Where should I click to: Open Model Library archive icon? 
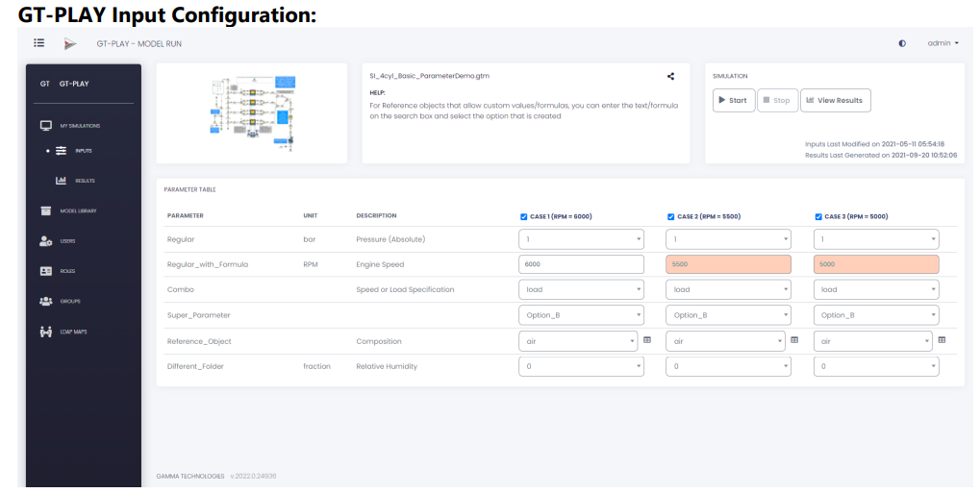[45, 210]
